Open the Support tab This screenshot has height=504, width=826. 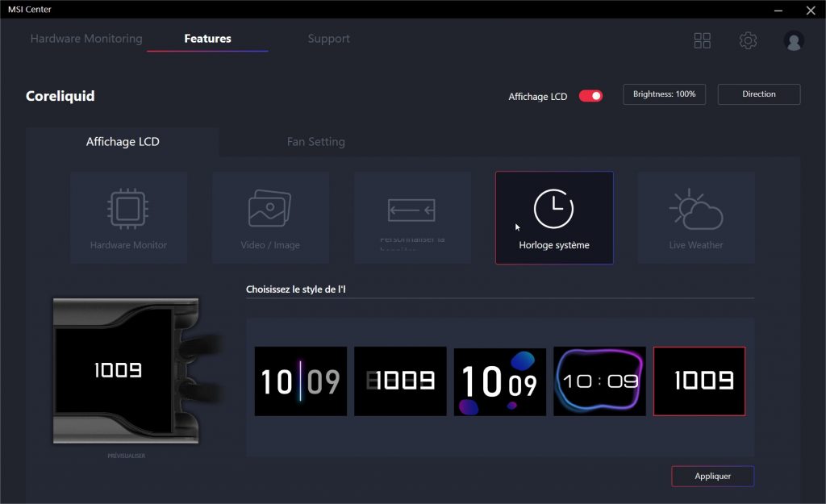(329, 39)
